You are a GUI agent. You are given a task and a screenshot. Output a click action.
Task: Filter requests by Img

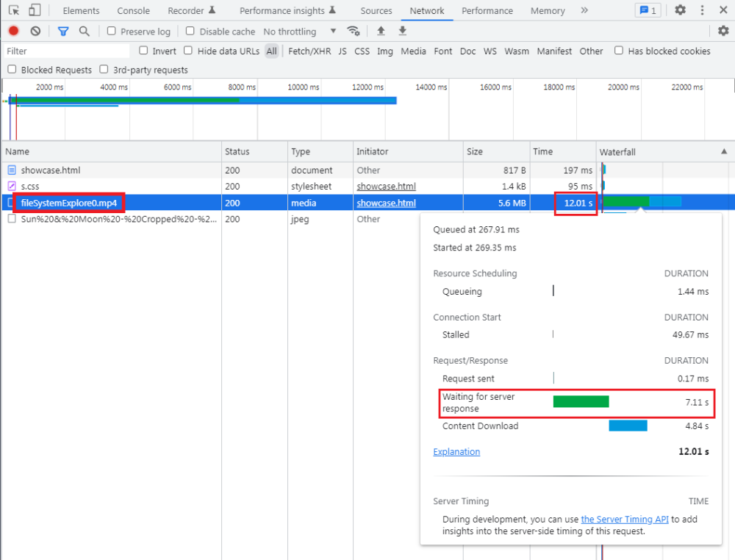[385, 51]
